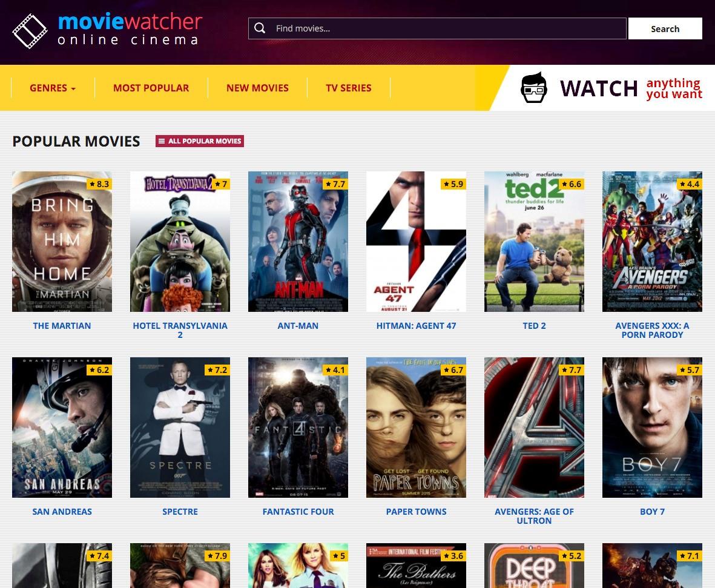The width and height of the screenshot is (715, 588).
Task: Click the moviewatcher film reel logo
Action: (30, 31)
